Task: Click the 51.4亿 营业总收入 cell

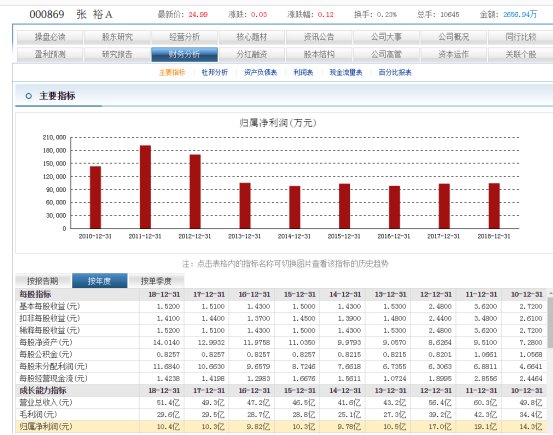Action: pos(168,402)
